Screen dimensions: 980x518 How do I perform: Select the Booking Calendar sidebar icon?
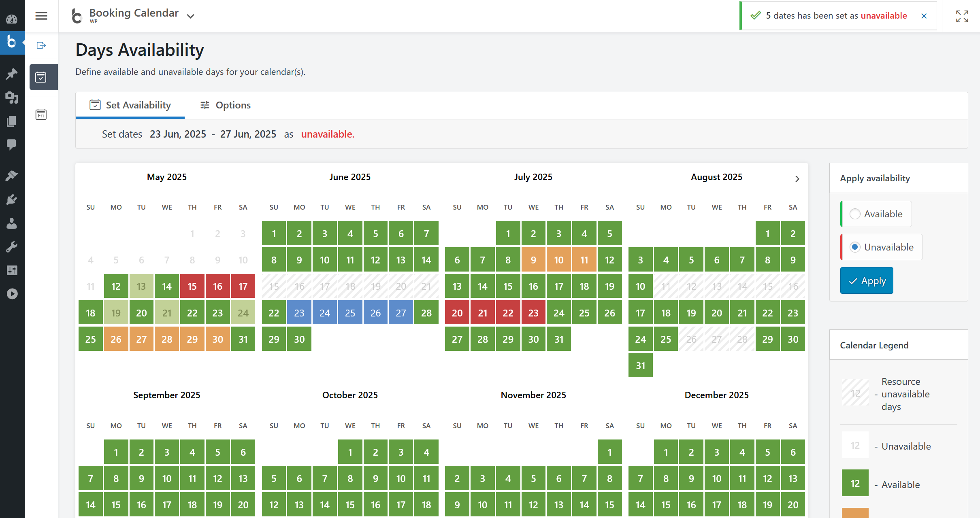click(x=12, y=43)
